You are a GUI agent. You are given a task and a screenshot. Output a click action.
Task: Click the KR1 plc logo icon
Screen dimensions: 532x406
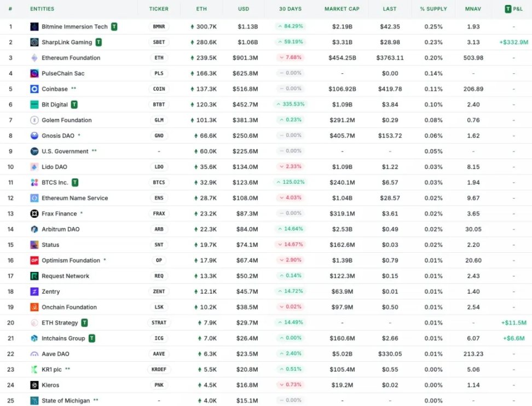pyautogui.click(x=34, y=370)
